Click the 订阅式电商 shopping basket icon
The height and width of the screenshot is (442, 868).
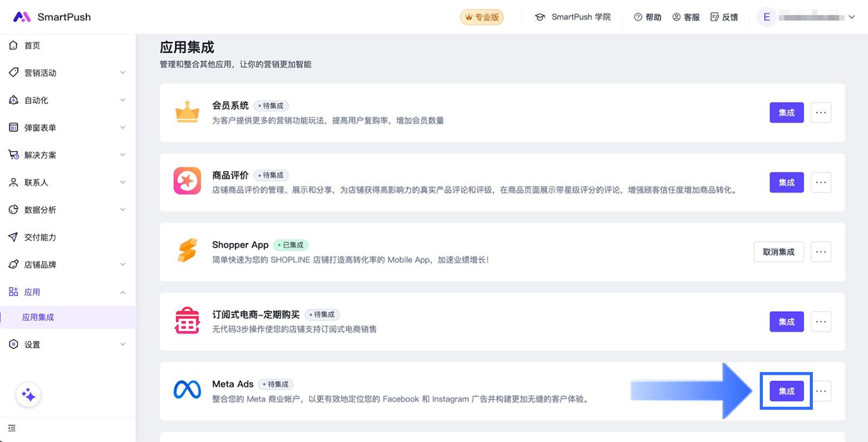click(187, 321)
